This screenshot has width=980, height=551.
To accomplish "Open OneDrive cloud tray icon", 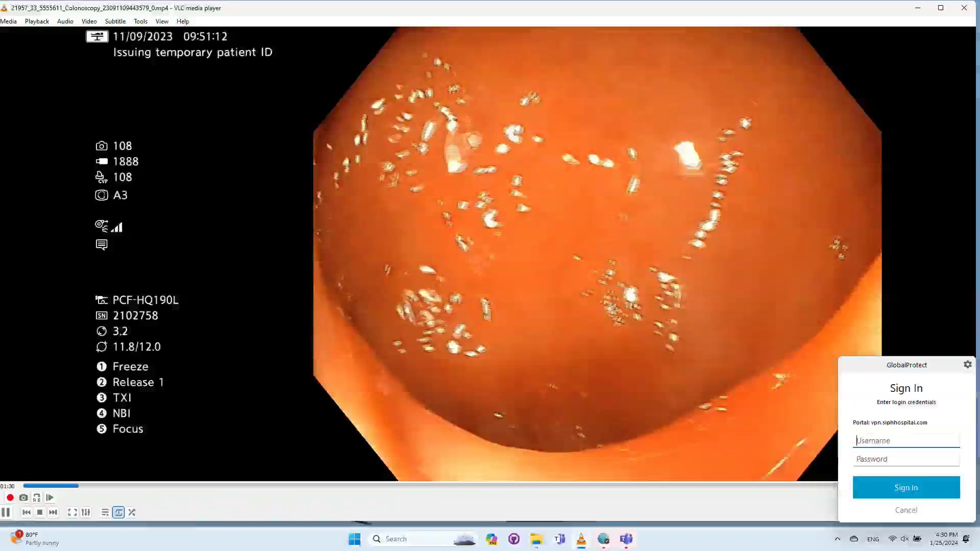I will 854,539.
